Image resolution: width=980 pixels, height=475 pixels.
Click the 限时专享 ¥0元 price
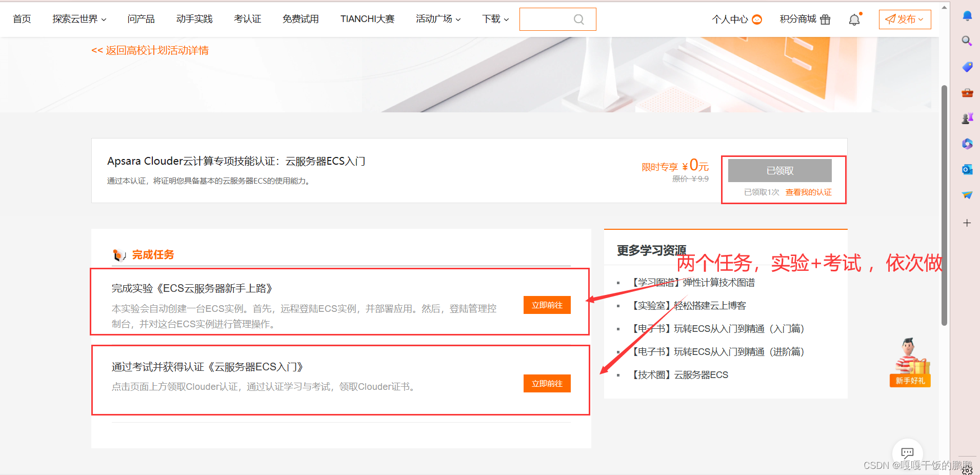click(x=675, y=166)
